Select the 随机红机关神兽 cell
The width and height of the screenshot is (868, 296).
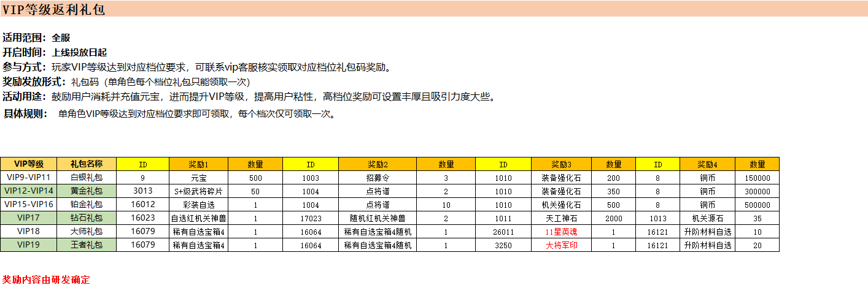(378, 218)
